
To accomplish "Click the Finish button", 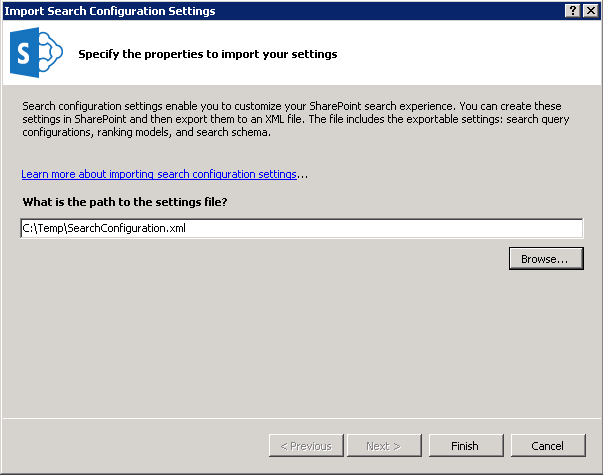I will pyautogui.click(x=466, y=446).
